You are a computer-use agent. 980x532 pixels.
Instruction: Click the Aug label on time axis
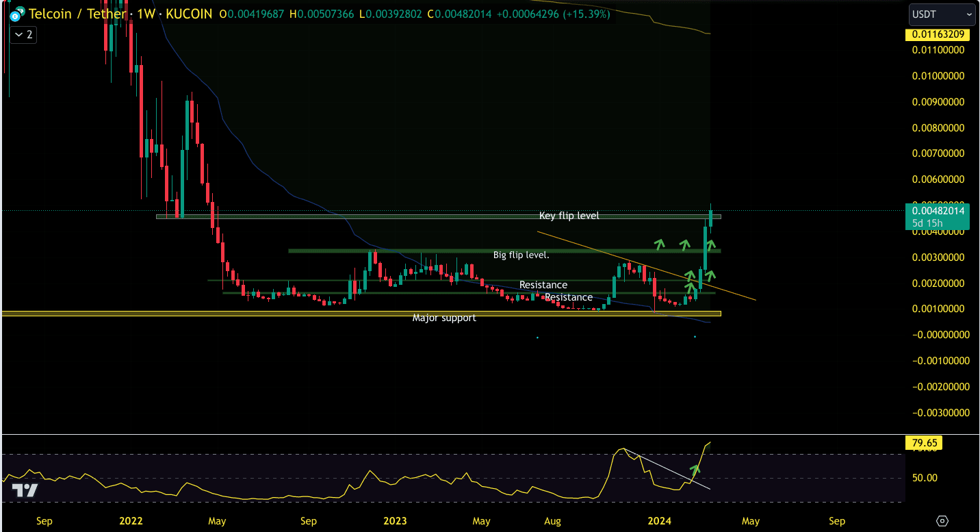click(x=552, y=521)
